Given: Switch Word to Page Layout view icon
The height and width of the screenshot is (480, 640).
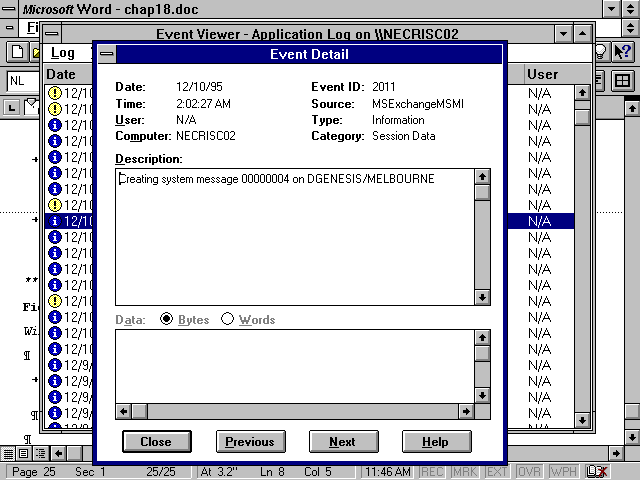Looking at the screenshot, I should pyautogui.click(x=24, y=453).
